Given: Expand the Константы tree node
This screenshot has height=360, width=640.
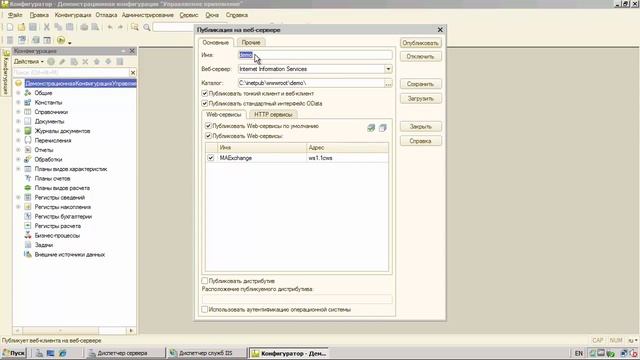Looking at the screenshot, I should (x=18, y=102).
